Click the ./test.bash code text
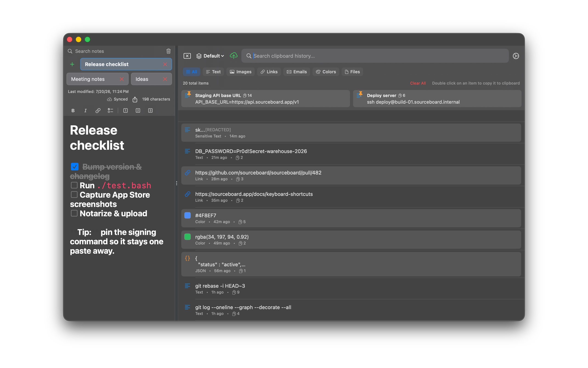The image size is (588, 368). pos(124,185)
